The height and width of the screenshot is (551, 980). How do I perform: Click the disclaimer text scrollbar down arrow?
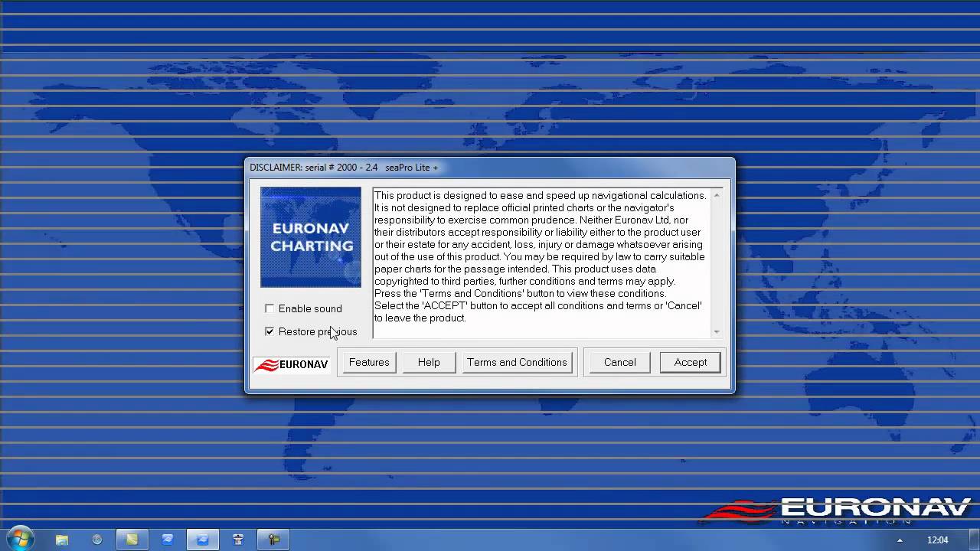point(717,332)
